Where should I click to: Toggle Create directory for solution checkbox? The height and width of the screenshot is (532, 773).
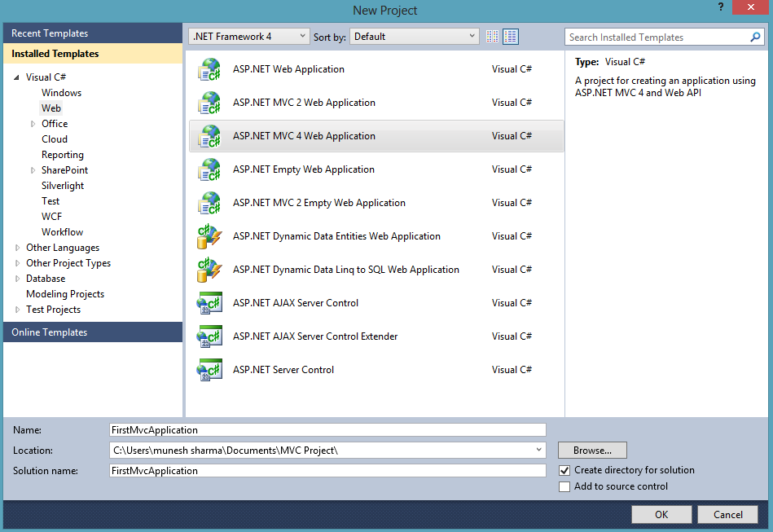point(564,470)
